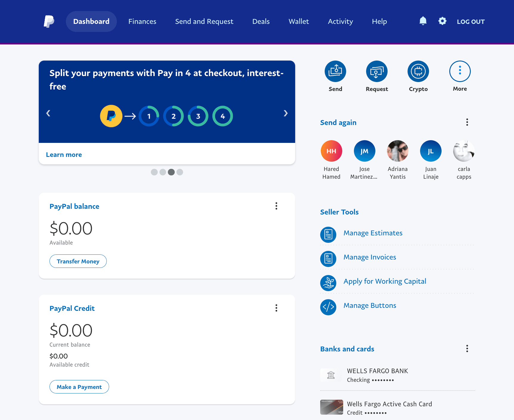Click the Working Capital plant icon
This screenshot has width=514, height=420.
pos(328,283)
